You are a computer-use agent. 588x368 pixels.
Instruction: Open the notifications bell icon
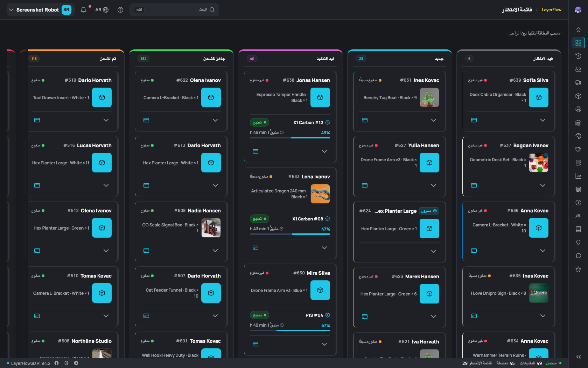click(83, 10)
